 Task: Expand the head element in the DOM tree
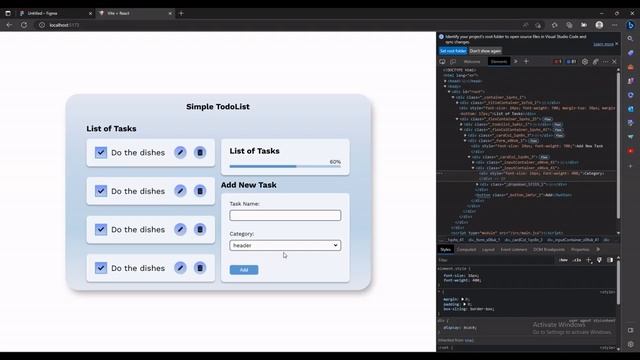(x=445, y=81)
